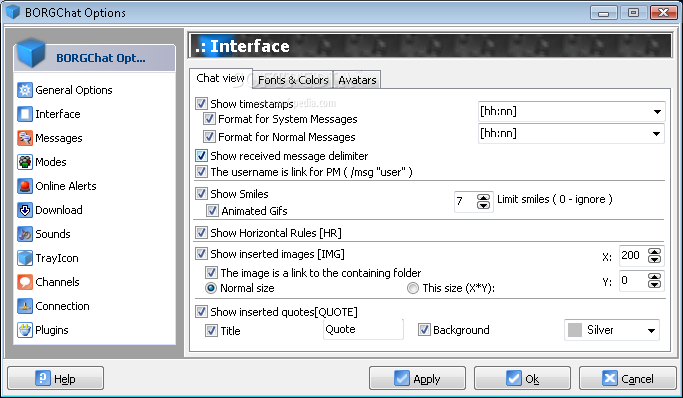Select the This size (X*Y) radio button
Viewport: 683px width, 398px height.
pos(413,288)
